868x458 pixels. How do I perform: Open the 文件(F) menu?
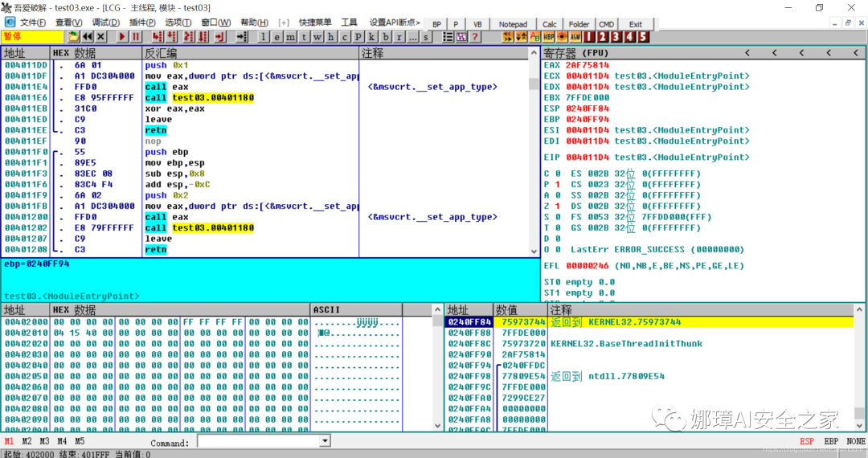coord(33,22)
